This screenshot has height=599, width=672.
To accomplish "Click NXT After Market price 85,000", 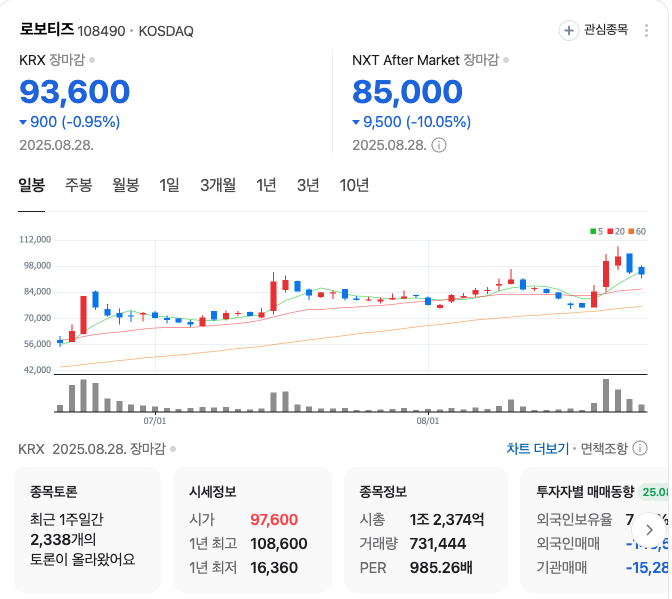I will (x=408, y=92).
